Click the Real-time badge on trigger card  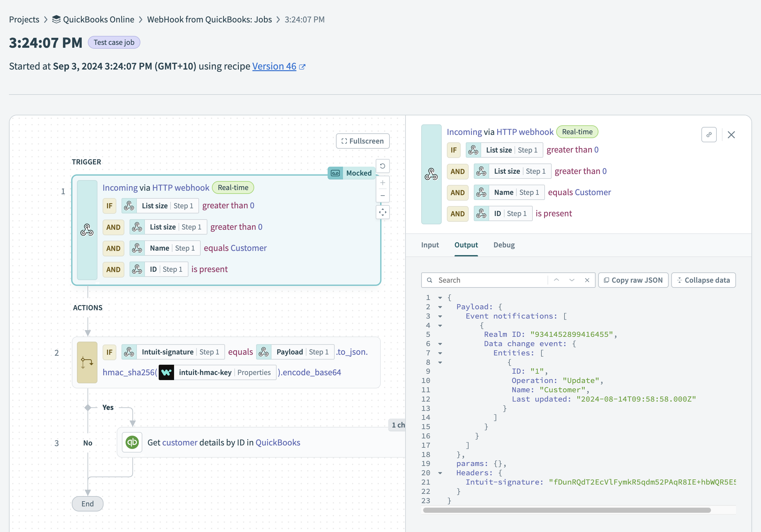tap(233, 187)
